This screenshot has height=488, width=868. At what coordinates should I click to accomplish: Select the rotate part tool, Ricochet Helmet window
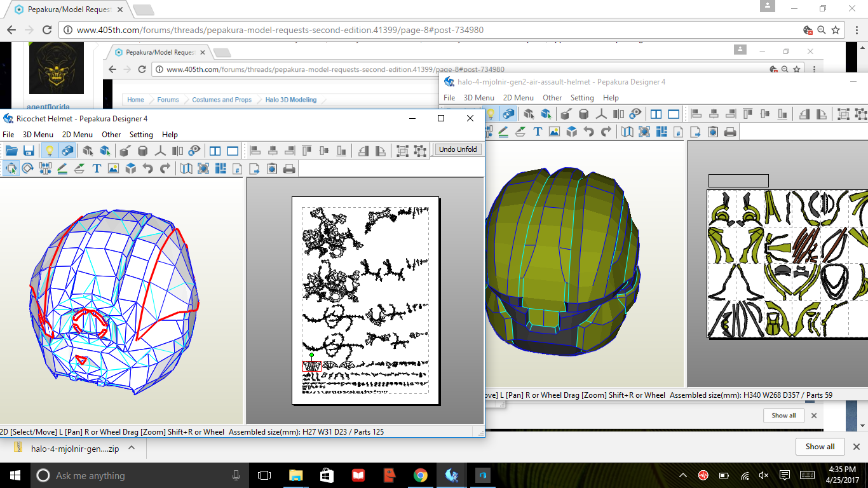coord(28,168)
